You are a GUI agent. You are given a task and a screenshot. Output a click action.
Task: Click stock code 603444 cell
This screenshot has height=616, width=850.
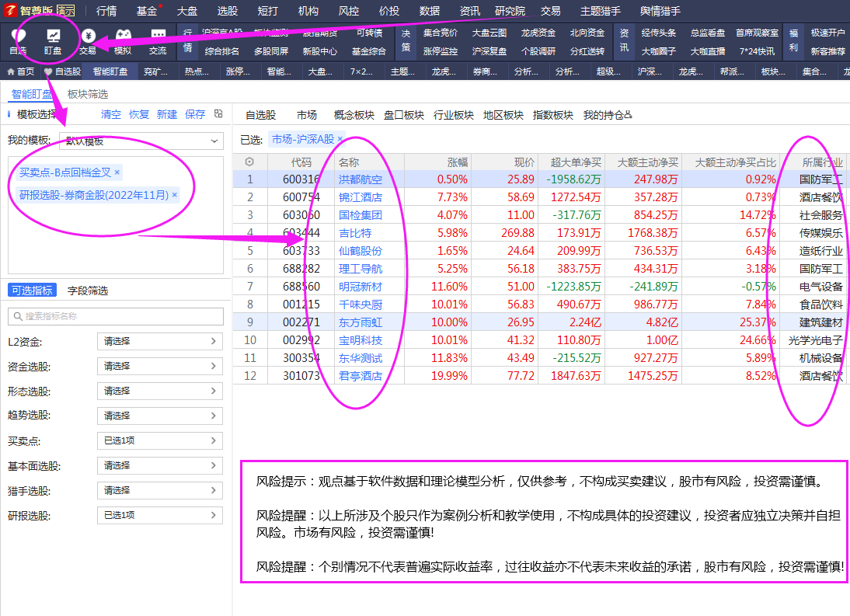click(301, 233)
